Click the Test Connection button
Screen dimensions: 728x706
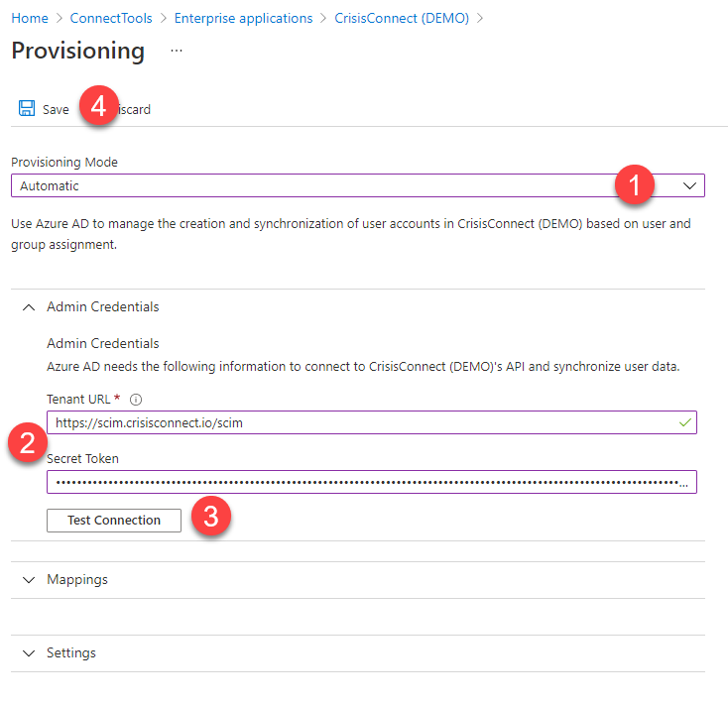click(x=114, y=521)
